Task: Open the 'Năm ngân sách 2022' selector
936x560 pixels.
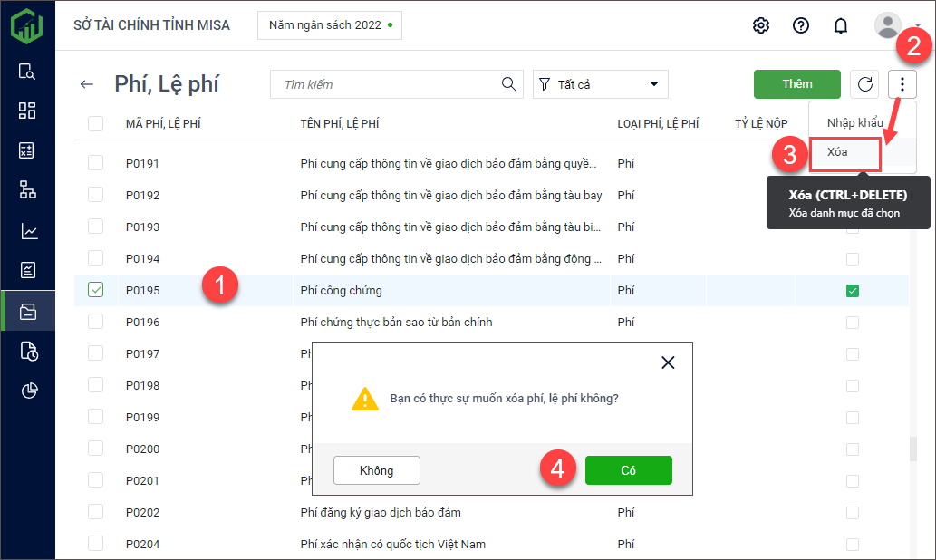Action: coord(330,25)
